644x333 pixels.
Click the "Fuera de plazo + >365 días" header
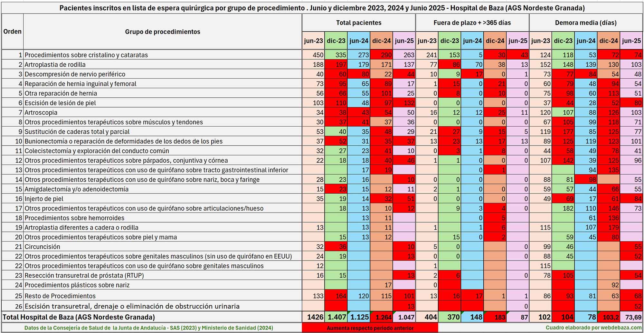click(x=472, y=23)
